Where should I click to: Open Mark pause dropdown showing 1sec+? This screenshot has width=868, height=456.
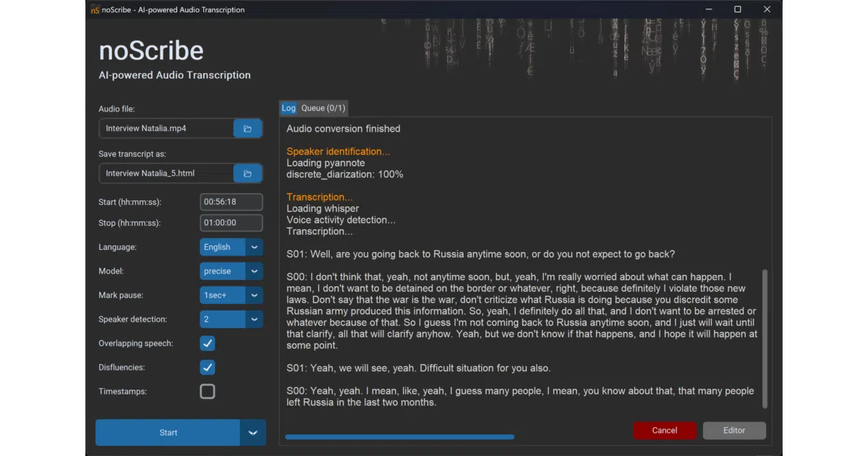(x=231, y=295)
